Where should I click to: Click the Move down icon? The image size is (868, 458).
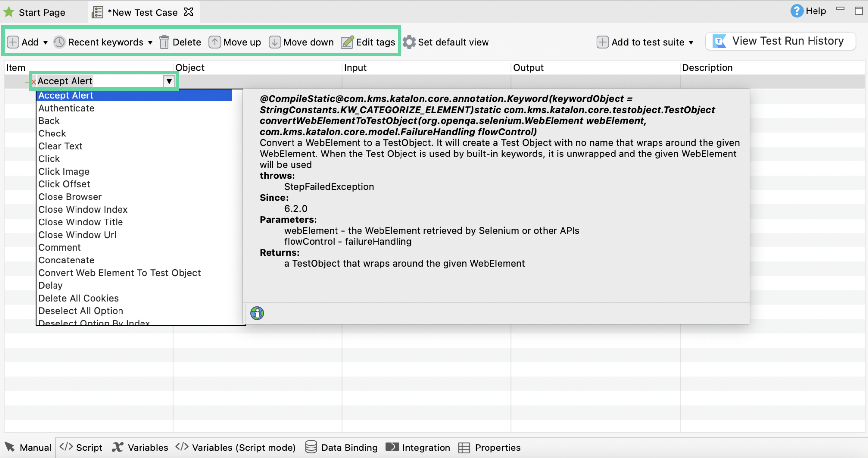(x=275, y=42)
